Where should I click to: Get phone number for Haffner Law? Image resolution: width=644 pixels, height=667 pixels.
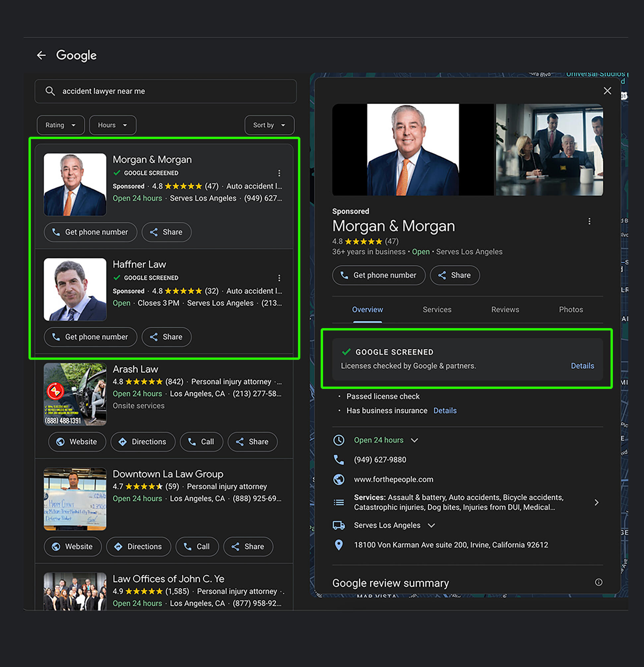tap(91, 337)
